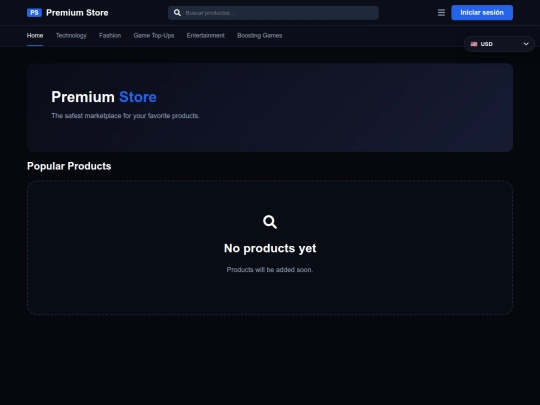540x405 pixels.
Task: Focus the Buscar productos search field
Action: [273, 13]
